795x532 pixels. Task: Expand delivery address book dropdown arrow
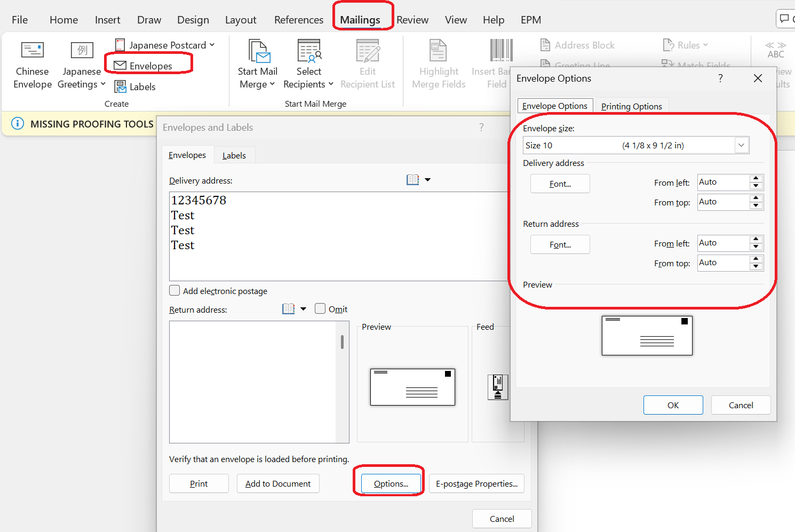427,180
